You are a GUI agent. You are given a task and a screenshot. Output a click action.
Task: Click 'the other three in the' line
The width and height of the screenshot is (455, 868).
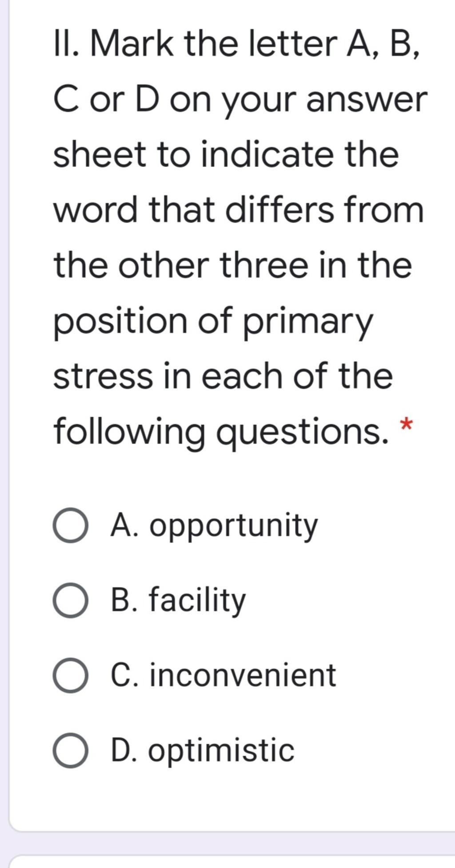tap(233, 266)
